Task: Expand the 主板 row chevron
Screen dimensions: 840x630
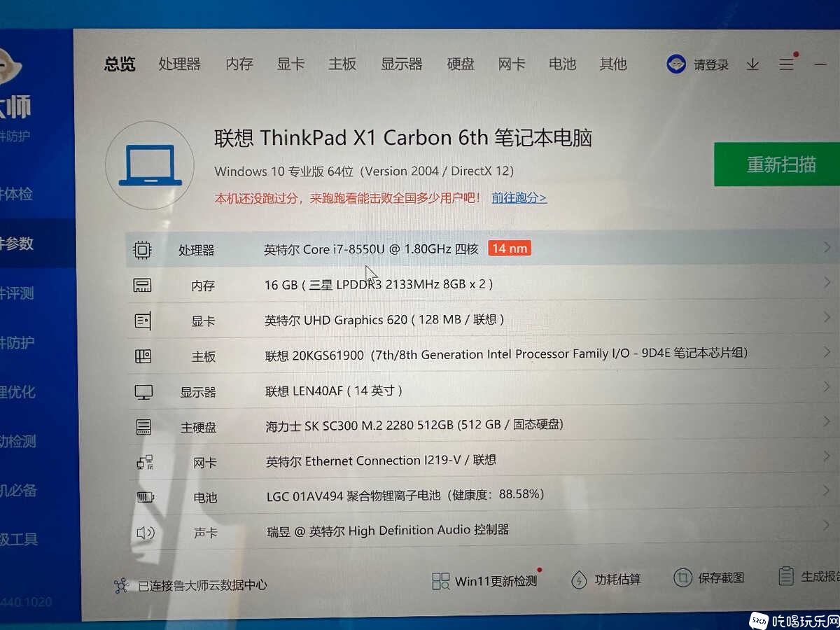Action: [x=827, y=351]
